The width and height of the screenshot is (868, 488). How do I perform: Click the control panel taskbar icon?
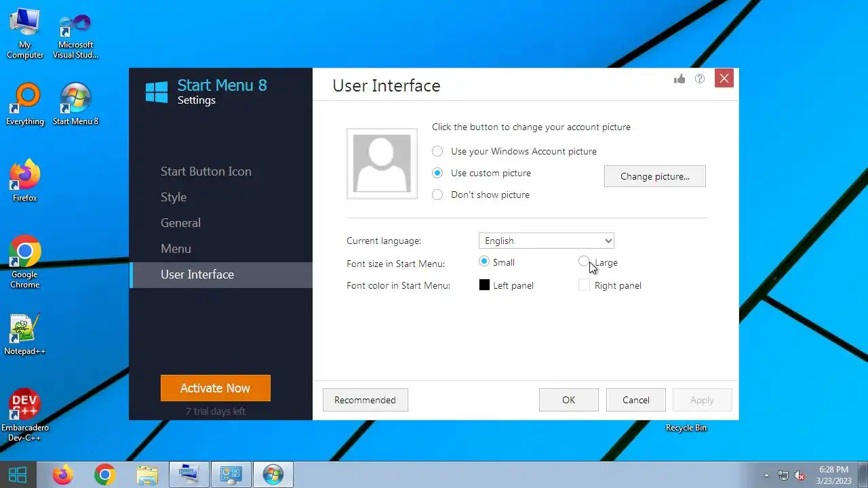(x=231, y=474)
